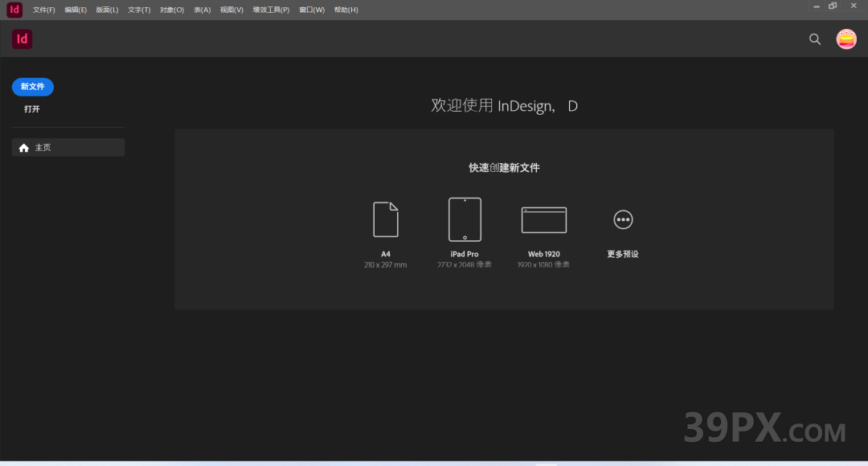Open the 编辑(E) menu
Image resolution: width=868 pixels, height=466 pixels.
tap(76, 10)
